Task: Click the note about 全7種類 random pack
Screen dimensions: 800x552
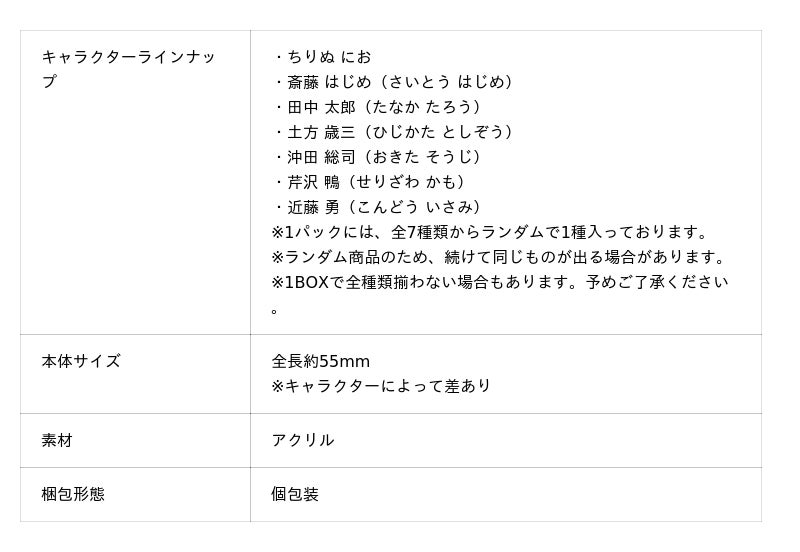Action: [x=490, y=232]
